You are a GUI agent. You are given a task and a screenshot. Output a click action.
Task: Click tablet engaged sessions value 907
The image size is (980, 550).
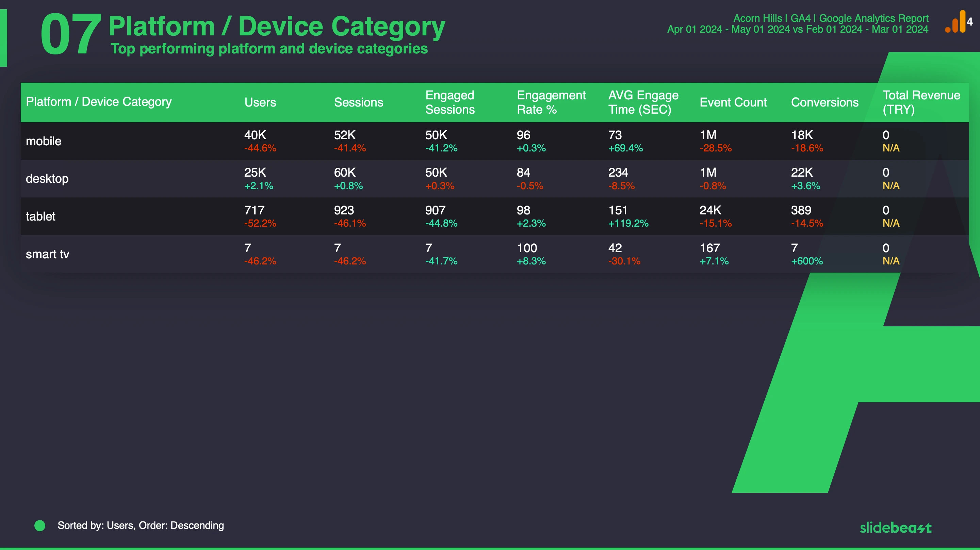435,210
